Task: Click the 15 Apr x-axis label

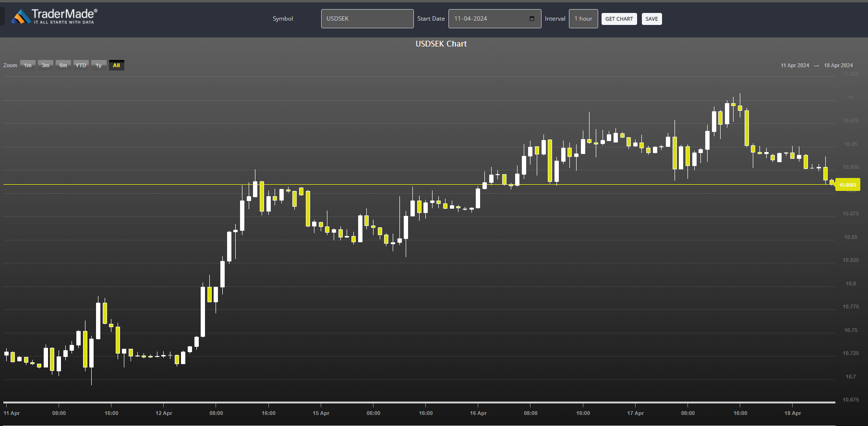Action: point(321,413)
